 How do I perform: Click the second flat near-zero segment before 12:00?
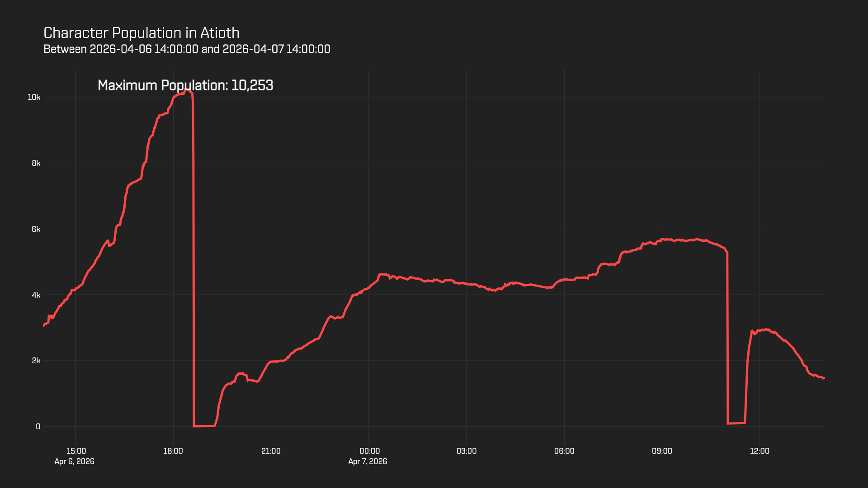pyautogui.click(x=736, y=423)
